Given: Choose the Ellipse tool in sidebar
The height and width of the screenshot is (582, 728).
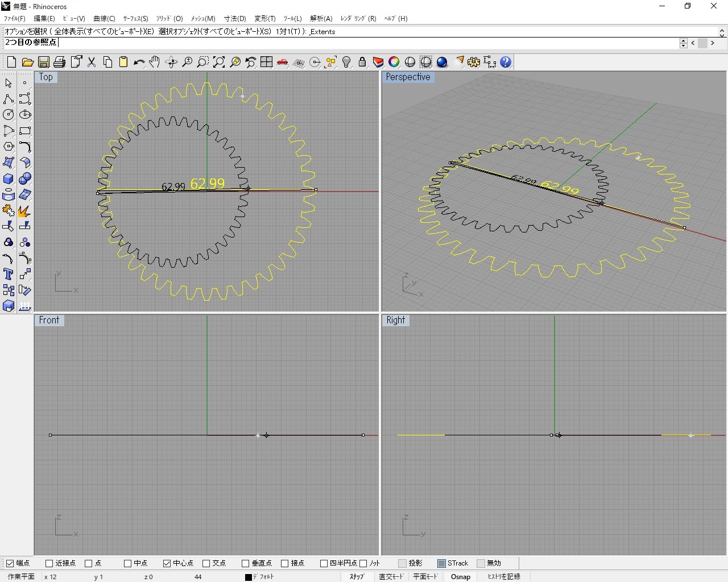Looking at the screenshot, I should tap(24, 115).
